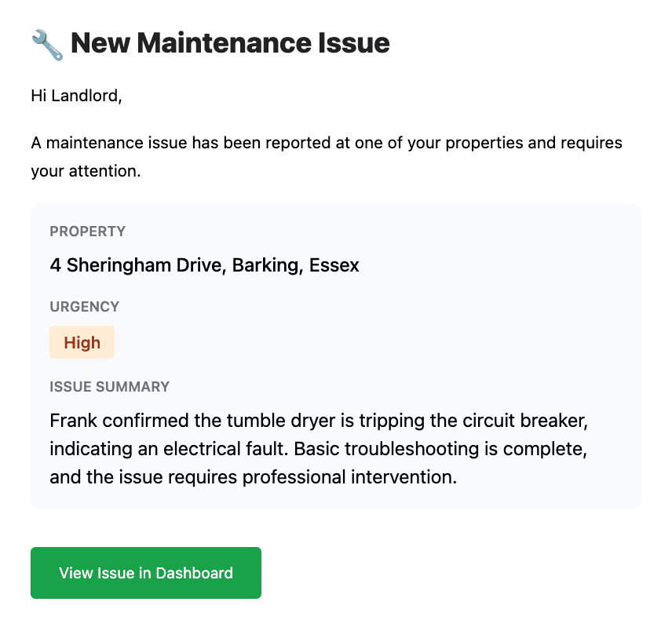Click the View Issue in Dashboard button
672x620 pixels.
click(x=146, y=573)
